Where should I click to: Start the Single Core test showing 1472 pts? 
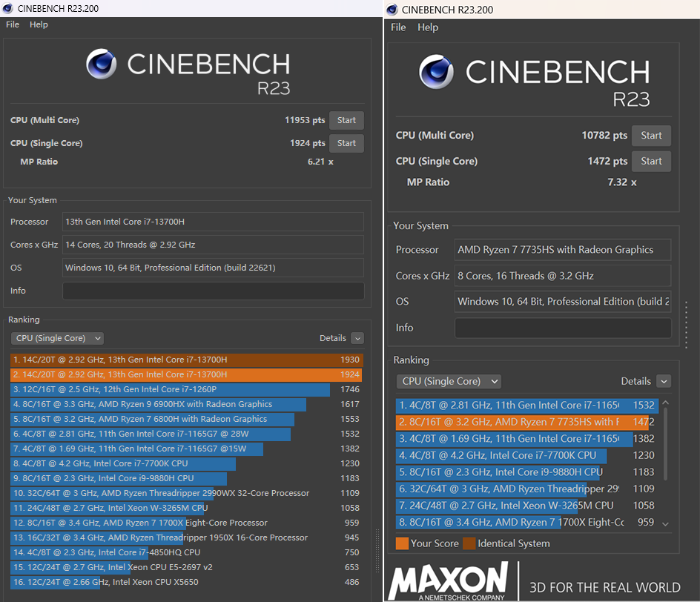(x=651, y=161)
